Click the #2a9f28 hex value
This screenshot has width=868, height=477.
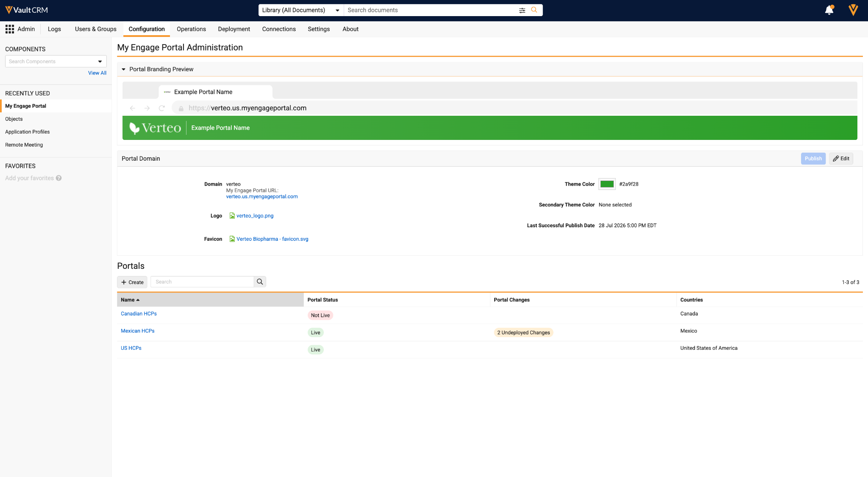pyautogui.click(x=629, y=184)
